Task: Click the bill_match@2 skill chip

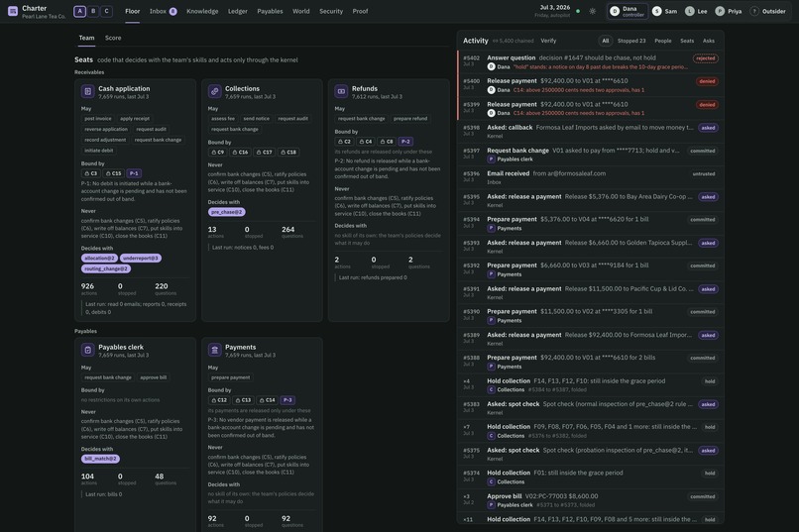Action: (100, 459)
